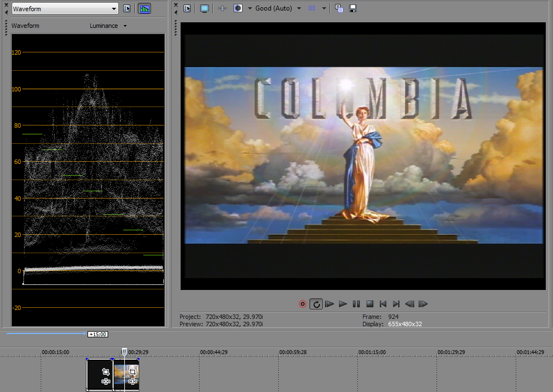Toggle the Overlays grid icon

[x=312, y=8]
